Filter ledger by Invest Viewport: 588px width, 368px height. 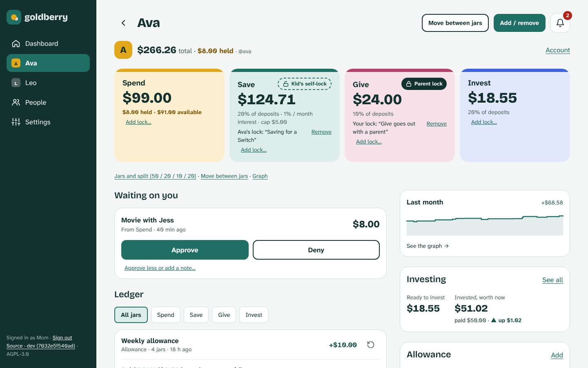point(254,315)
